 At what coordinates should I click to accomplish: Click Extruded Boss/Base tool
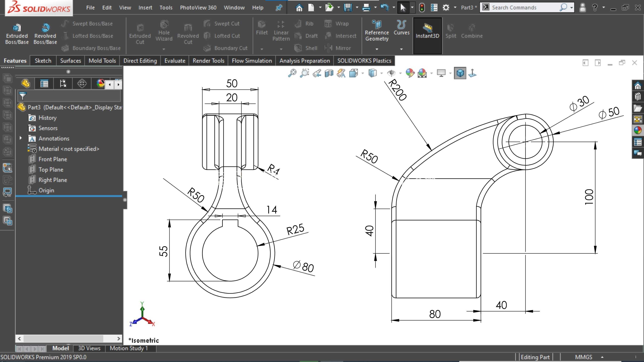pos(17,34)
